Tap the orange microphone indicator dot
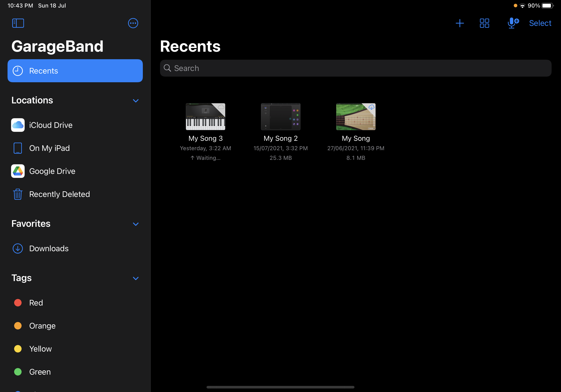Viewport: 561px width, 392px height. pyautogui.click(x=515, y=6)
